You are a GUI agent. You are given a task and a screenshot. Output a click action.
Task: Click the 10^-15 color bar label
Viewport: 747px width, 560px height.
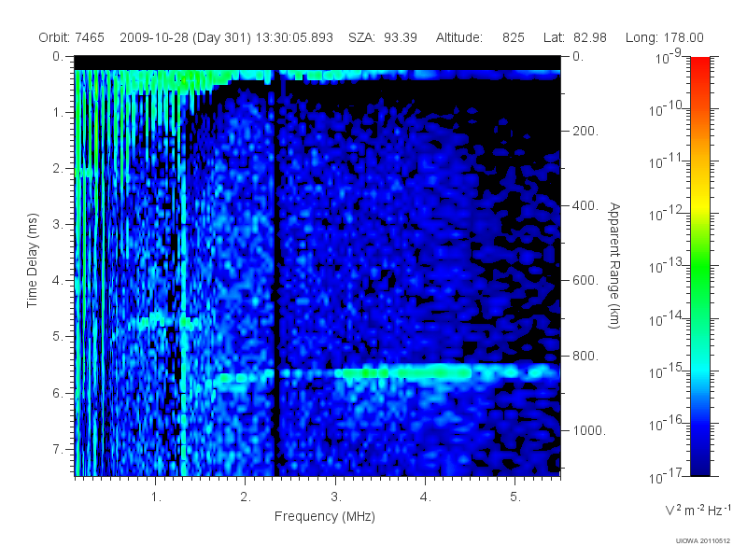click(x=666, y=371)
